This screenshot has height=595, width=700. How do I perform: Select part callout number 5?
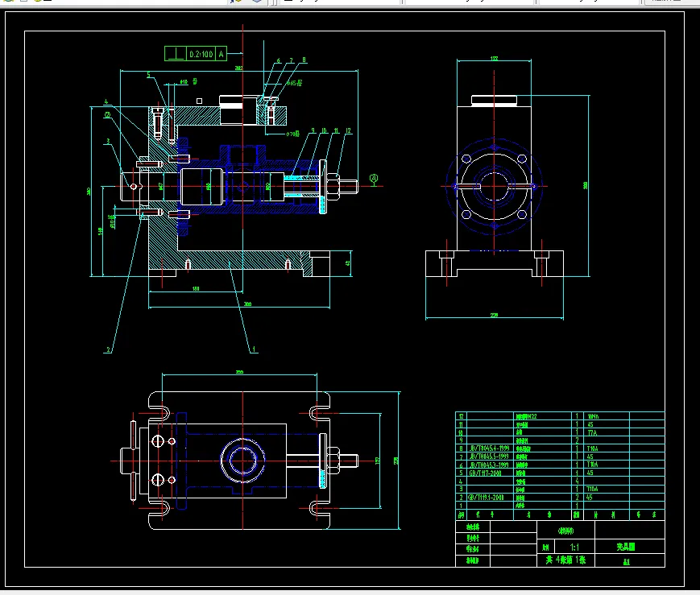pyautogui.click(x=149, y=75)
